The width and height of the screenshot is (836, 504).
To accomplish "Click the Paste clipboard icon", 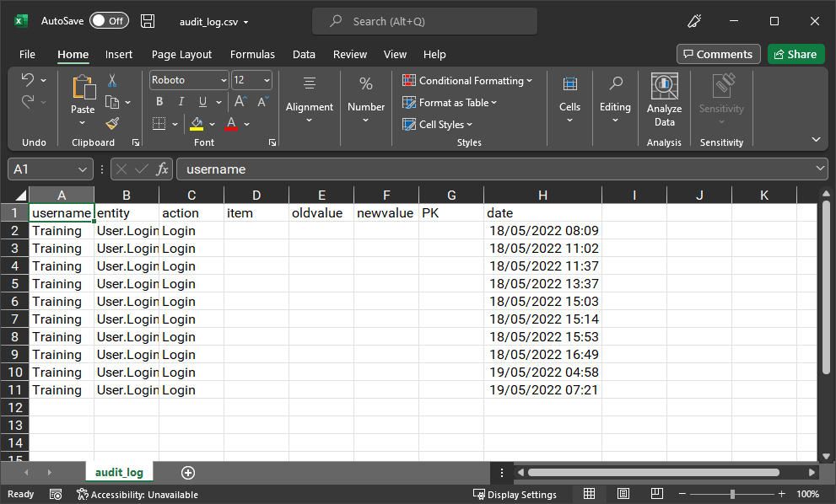I will (84, 87).
